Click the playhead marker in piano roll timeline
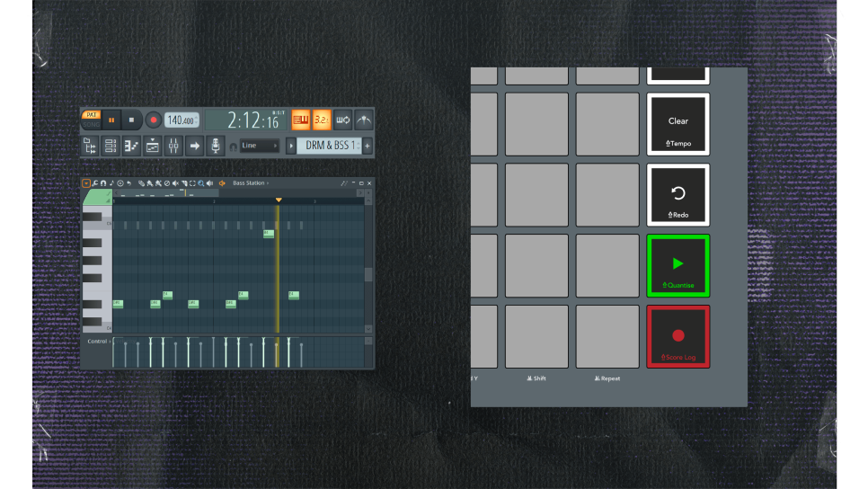The width and height of the screenshot is (868, 489). tap(279, 200)
